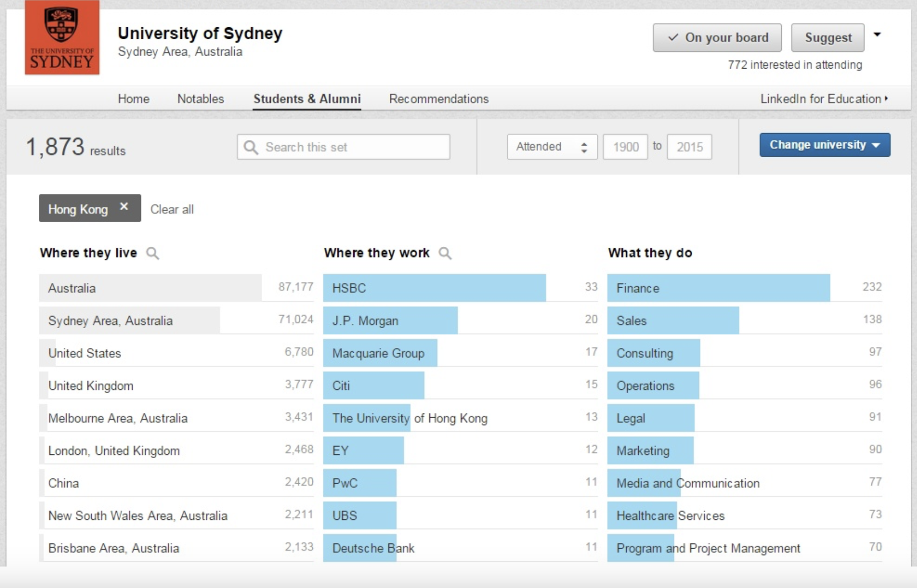
Task: Open the Recommendations tab
Action: pyautogui.click(x=439, y=99)
